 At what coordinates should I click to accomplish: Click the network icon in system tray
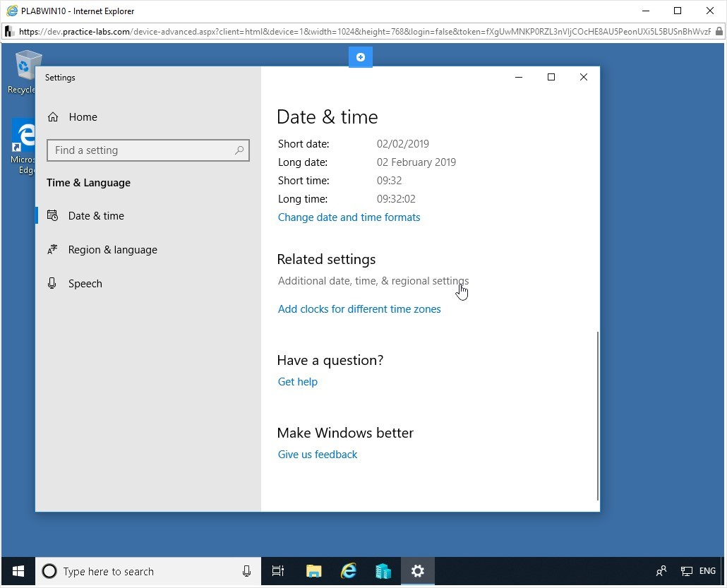click(686, 571)
